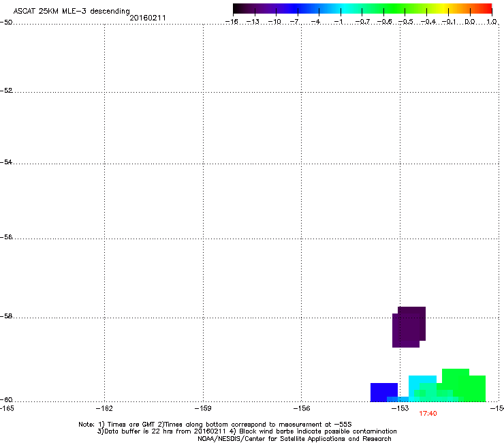Click the blue data block near -60
This screenshot has width=504, height=443.
383,392
